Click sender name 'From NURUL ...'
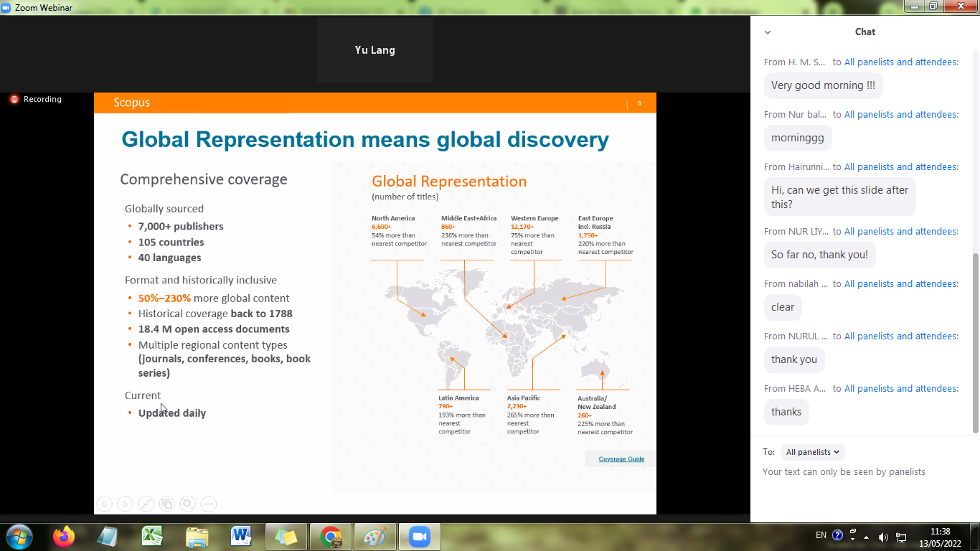 [796, 336]
